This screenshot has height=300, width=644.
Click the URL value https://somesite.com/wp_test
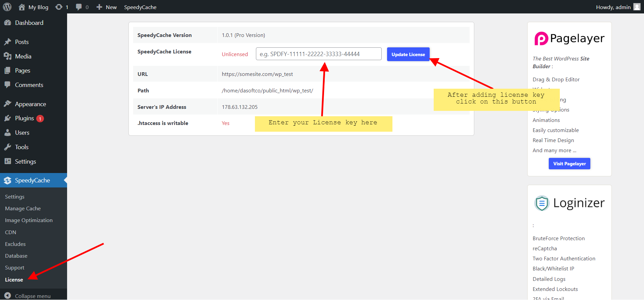257,74
